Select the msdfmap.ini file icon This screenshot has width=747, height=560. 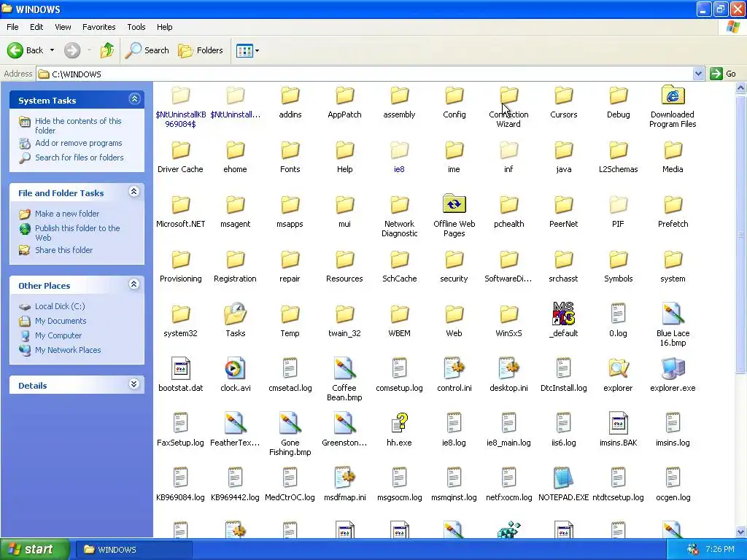(x=344, y=478)
